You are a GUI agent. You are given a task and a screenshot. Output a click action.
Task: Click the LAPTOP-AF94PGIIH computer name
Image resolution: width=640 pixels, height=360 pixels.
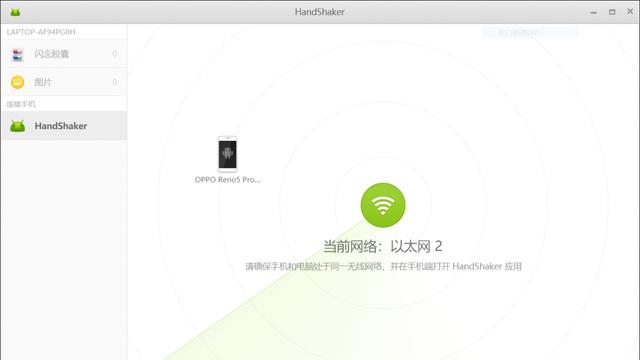pyautogui.click(x=41, y=32)
